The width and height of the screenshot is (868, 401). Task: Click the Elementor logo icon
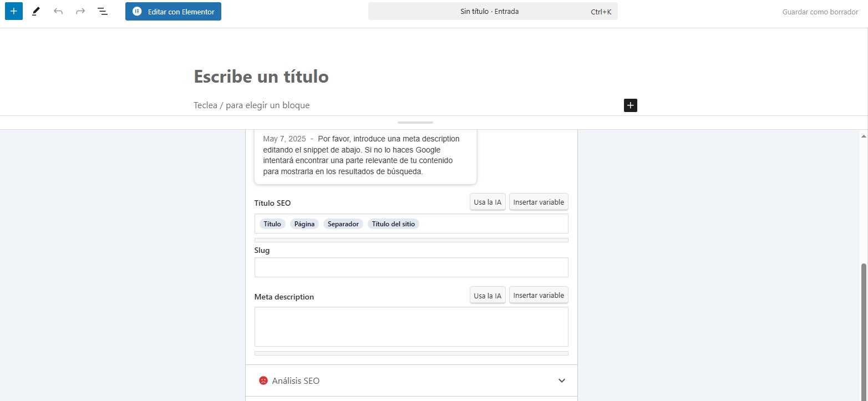[x=137, y=12]
